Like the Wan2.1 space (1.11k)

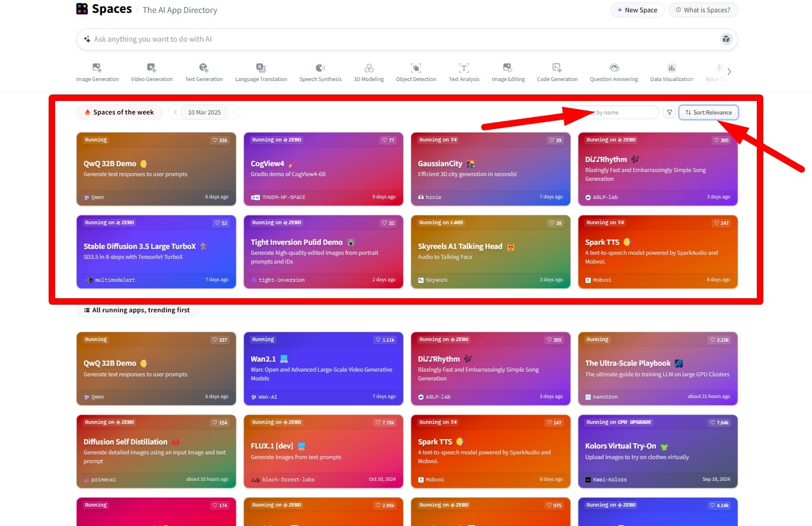click(385, 340)
